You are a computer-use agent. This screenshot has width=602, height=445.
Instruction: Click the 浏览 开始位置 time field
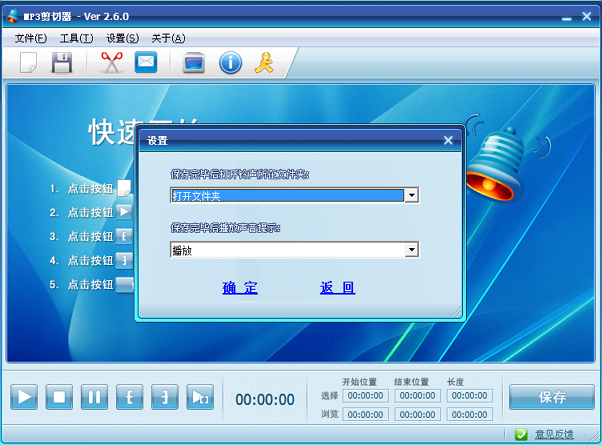pos(366,415)
